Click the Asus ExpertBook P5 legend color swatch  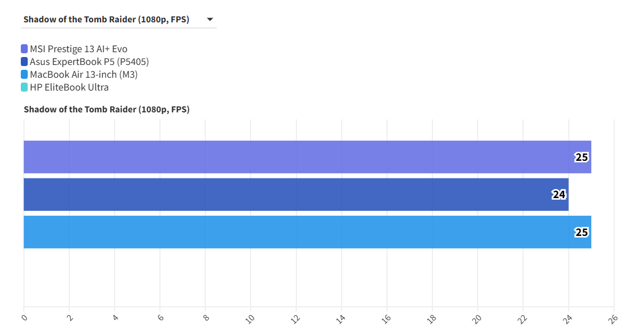pyautogui.click(x=25, y=62)
